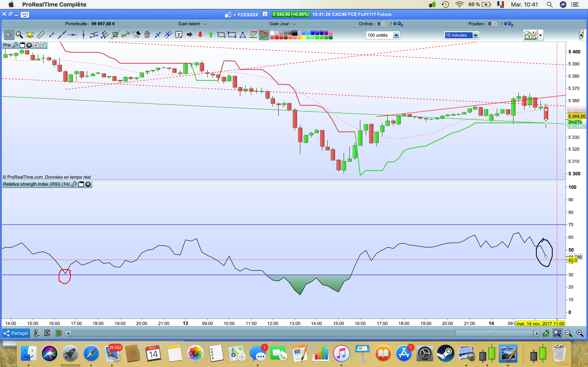Open the Apple menu
The image size is (588, 367).
coord(11,4)
